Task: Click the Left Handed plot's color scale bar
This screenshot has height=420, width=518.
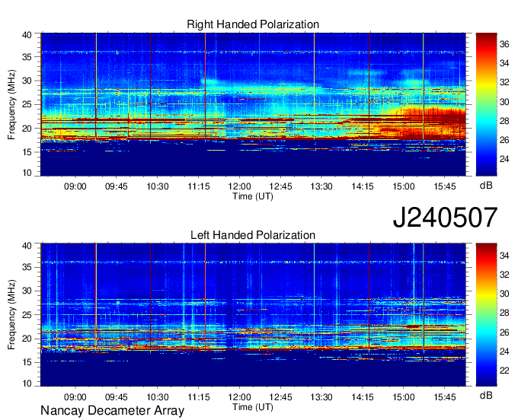Action: (x=486, y=315)
